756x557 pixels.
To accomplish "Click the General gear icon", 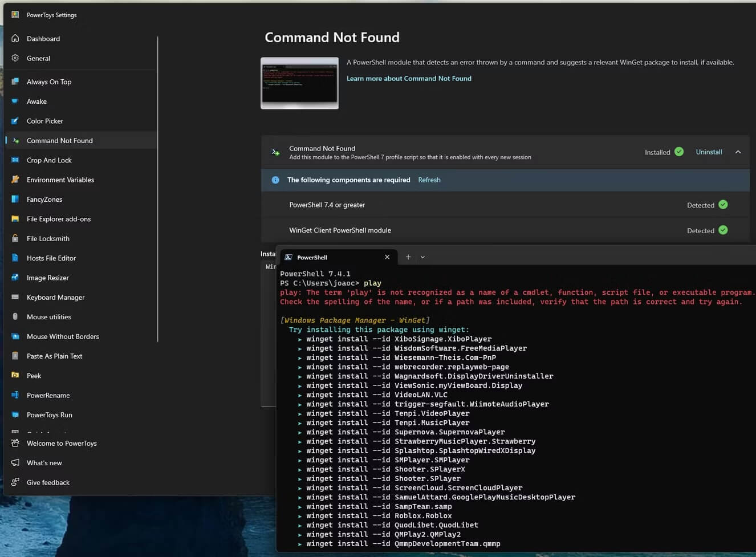I will (15, 58).
